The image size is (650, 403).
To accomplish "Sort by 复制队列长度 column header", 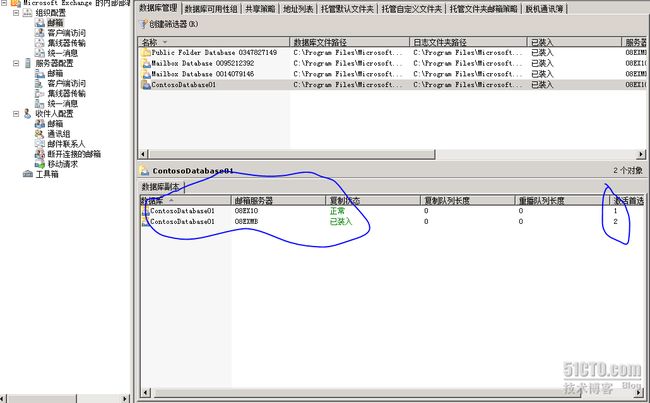I will [x=468, y=201].
